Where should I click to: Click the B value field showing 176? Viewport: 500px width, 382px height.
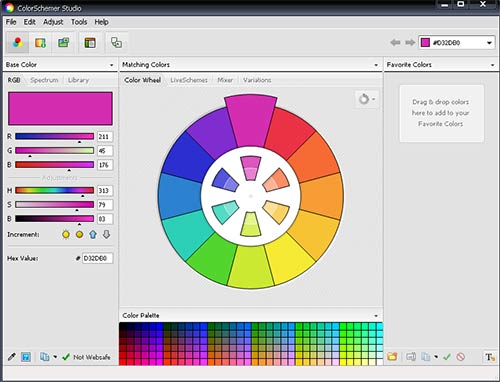pos(105,165)
